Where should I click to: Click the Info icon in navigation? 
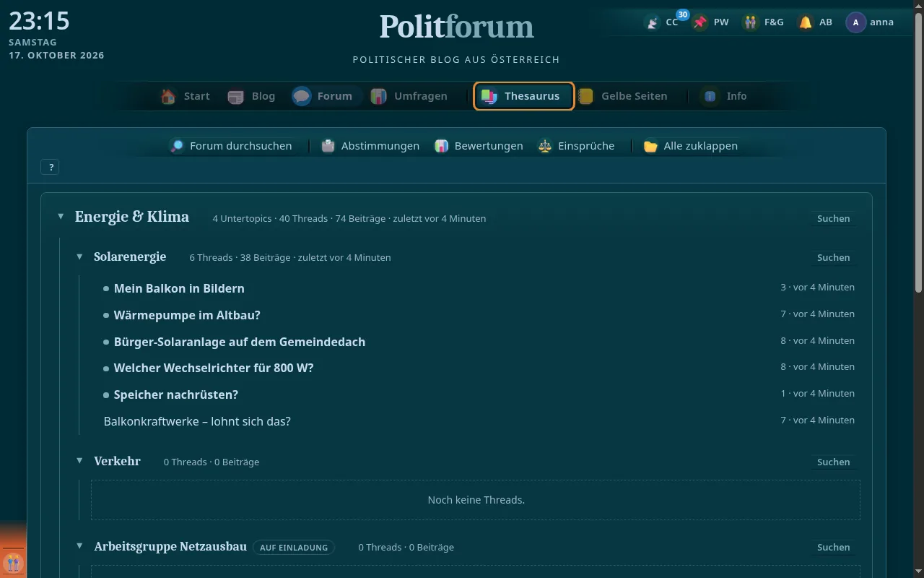711,96
